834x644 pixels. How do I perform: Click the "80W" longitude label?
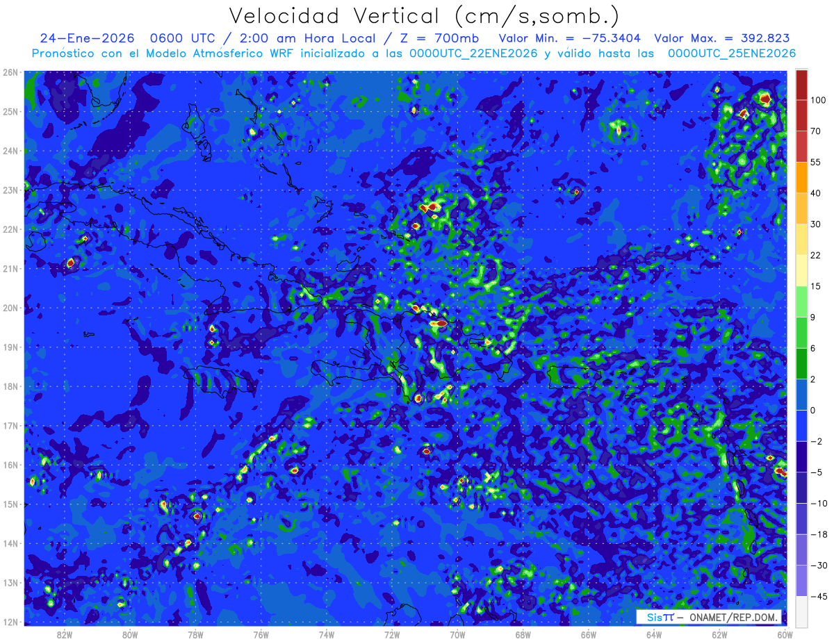[x=130, y=634]
